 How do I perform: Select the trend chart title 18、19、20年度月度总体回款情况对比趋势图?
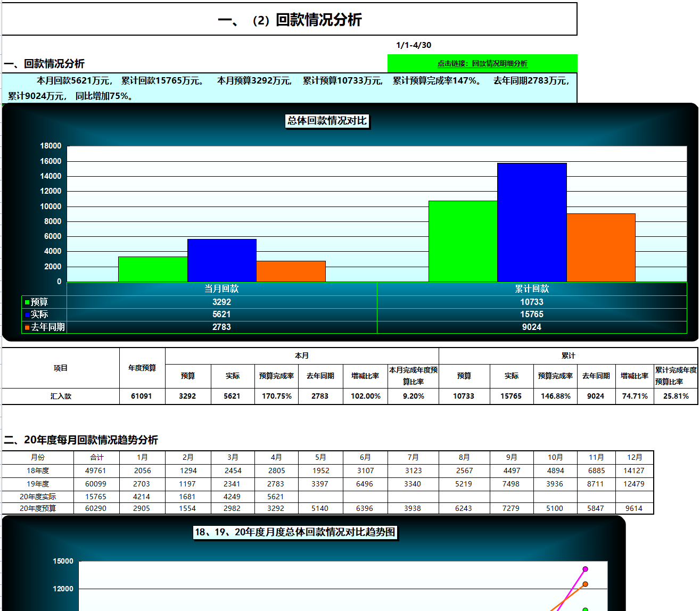(295, 532)
